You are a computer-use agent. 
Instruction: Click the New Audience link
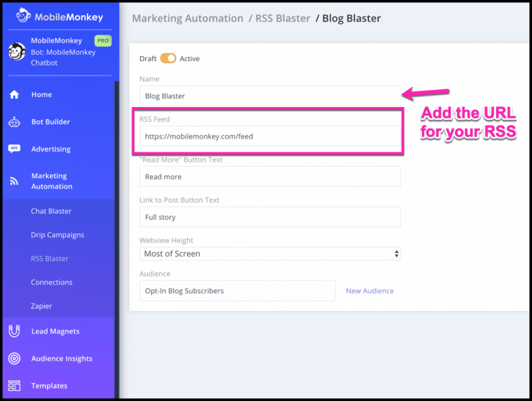(x=370, y=291)
